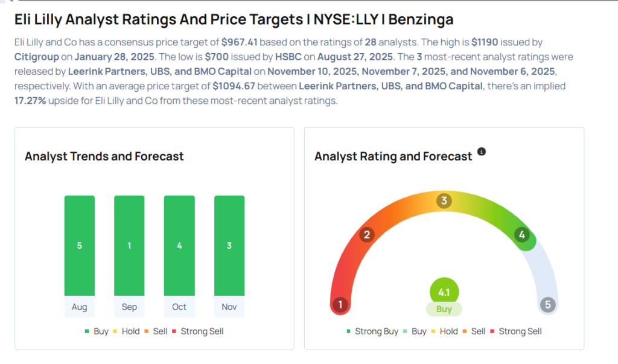Click the Nov month label under the bar
The width and height of the screenshot is (618, 364).
[x=229, y=307]
